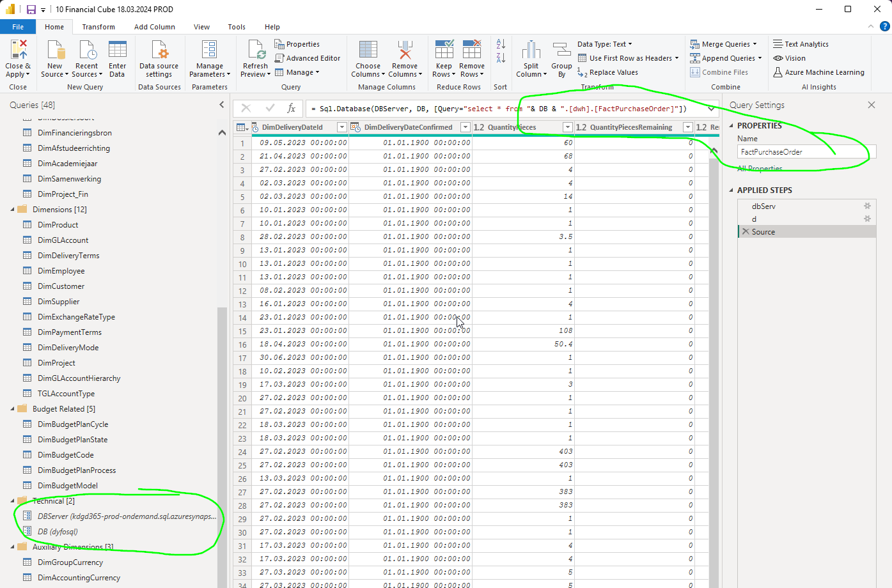
Task: Open filter dropdown for QuantityPieces column
Action: [567, 127]
